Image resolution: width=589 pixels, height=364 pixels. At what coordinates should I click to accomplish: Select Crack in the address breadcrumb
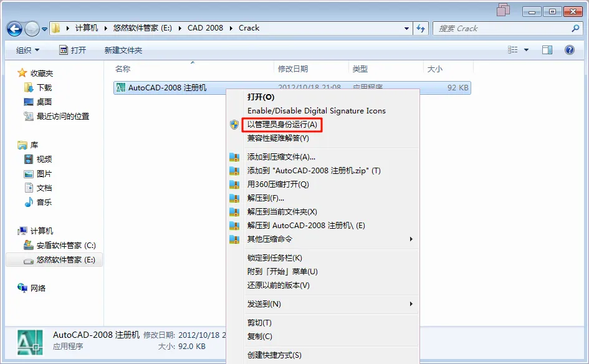point(249,28)
